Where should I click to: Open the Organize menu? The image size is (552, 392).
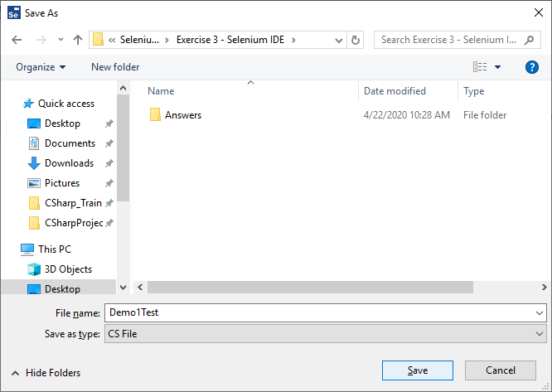41,67
